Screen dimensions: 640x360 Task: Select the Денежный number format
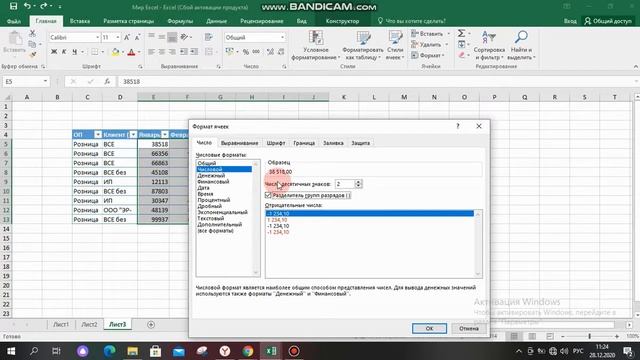click(211, 176)
